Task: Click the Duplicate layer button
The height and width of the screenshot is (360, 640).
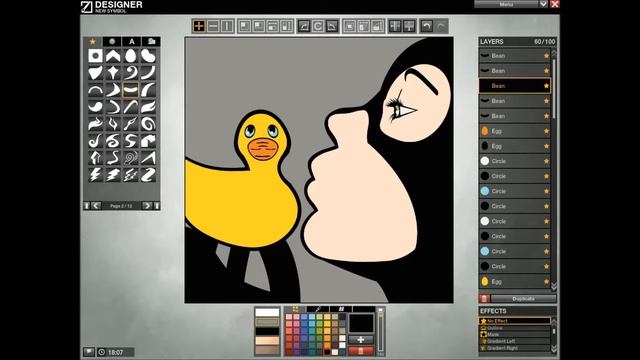Action: coord(523,299)
